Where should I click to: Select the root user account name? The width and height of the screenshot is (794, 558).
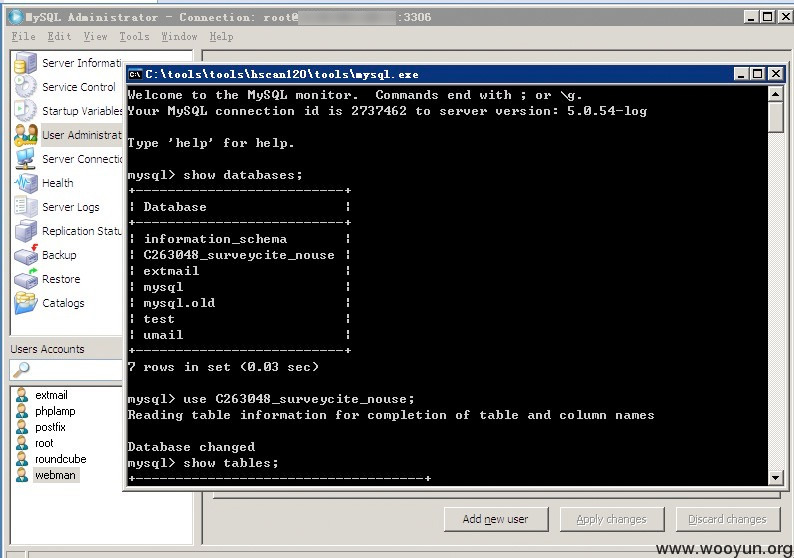coord(44,443)
